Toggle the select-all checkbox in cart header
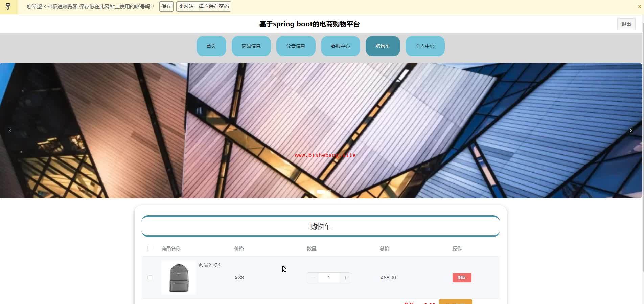Viewport: 644px width, 304px height. point(150,248)
